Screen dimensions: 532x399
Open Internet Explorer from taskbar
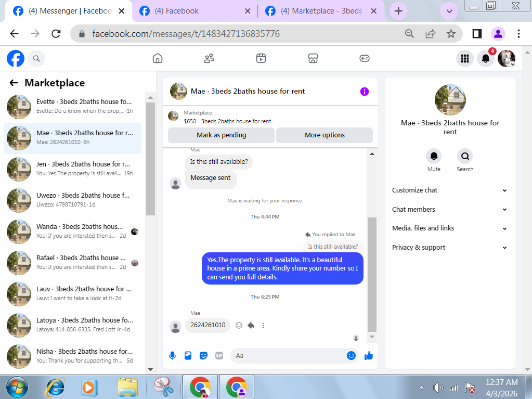point(54,387)
